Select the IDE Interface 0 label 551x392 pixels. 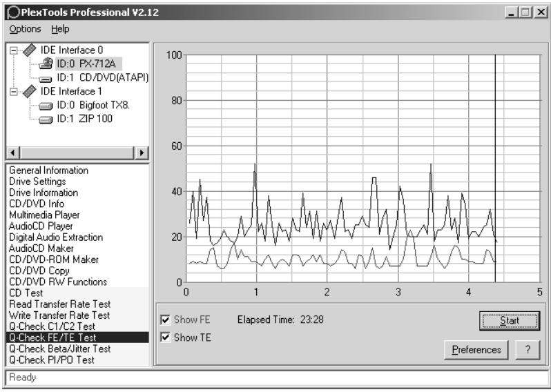tap(72, 50)
